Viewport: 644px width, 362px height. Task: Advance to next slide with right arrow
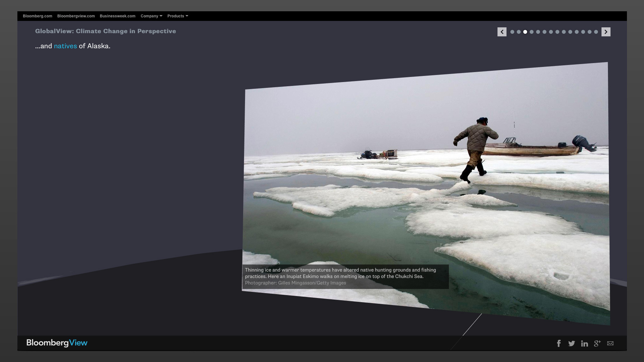coord(606,32)
